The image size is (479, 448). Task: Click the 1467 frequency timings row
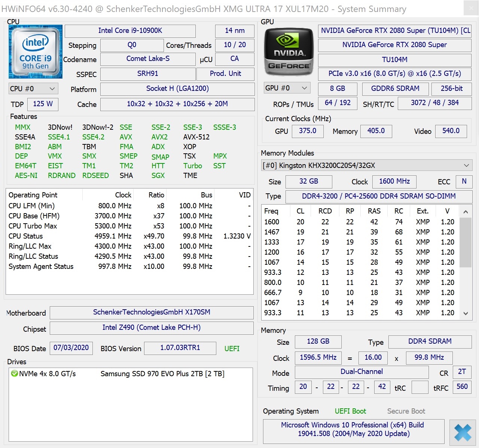(x=360, y=232)
